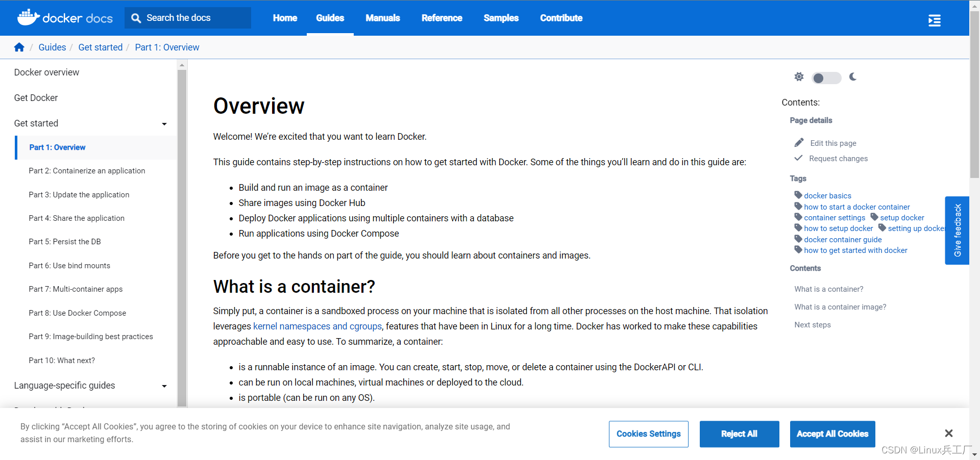Select Part 9: Image-building best practices
Viewport: 980px width, 460px height.
pos(91,337)
